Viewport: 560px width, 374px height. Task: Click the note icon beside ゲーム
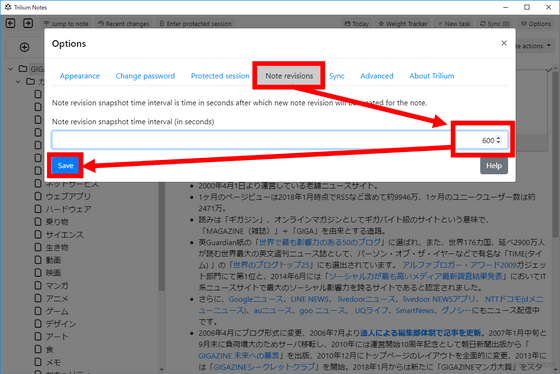click(38, 311)
